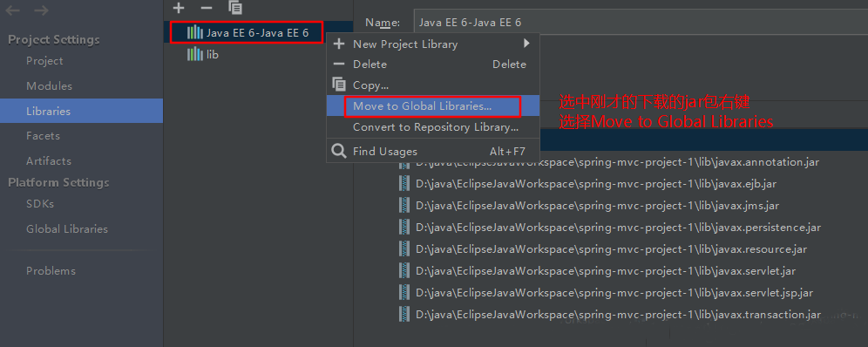Viewport: 868px width, 347px height.
Task: Open Modules settings
Action: click(49, 86)
